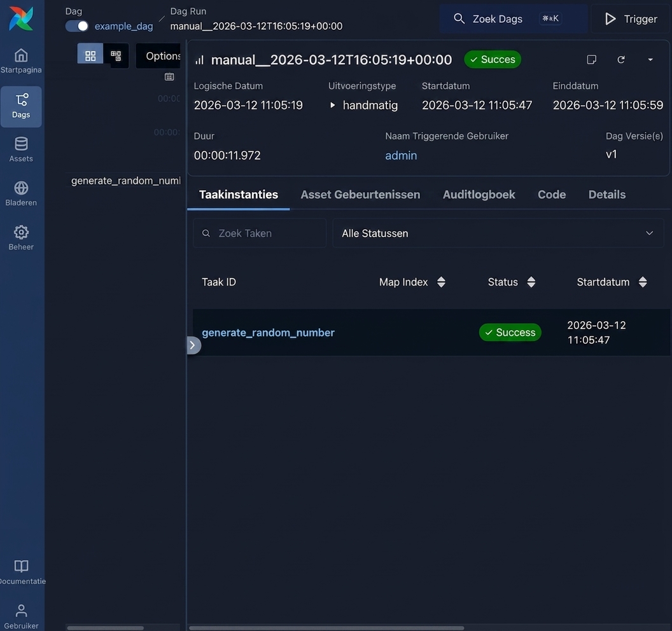Open the Options panel button
The height and width of the screenshot is (631, 672).
click(x=158, y=56)
